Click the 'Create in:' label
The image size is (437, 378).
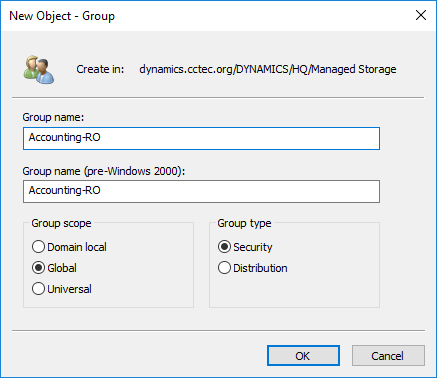[x=100, y=69]
